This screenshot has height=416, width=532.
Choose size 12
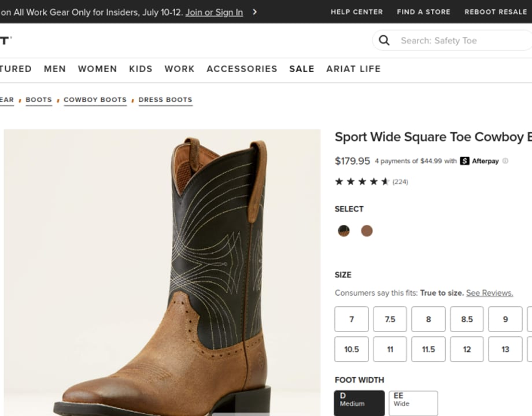pos(467,349)
